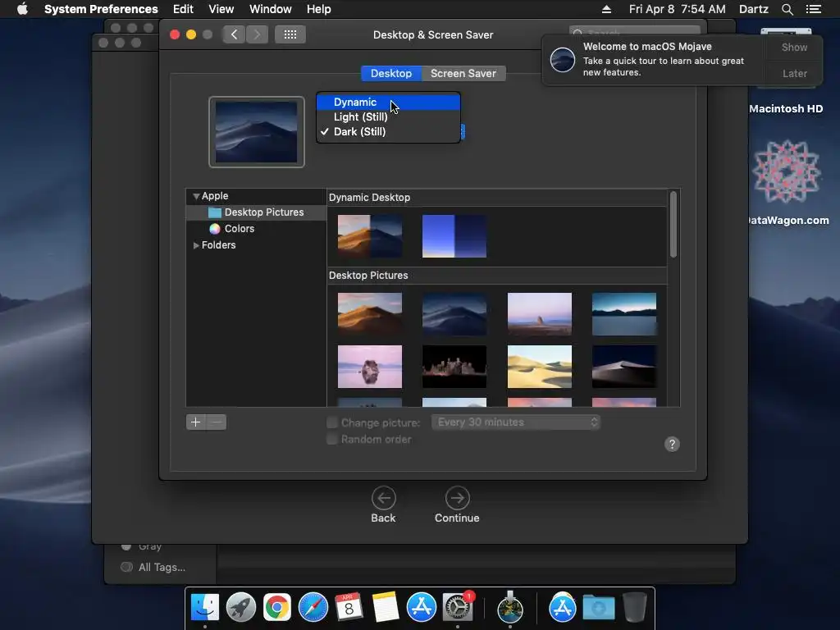840x630 pixels.
Task: Open the System Preferences menu
Action: [x=101, y=9]
